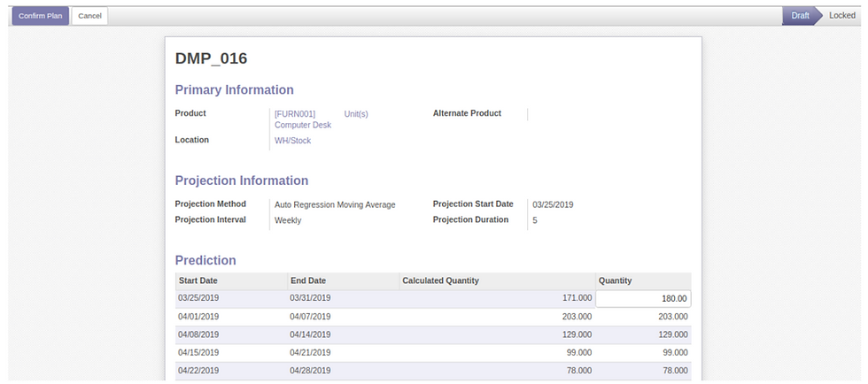Click the Confirm Plan button
The width and height of the screenshot is (868, 384).
click(41, 16)
